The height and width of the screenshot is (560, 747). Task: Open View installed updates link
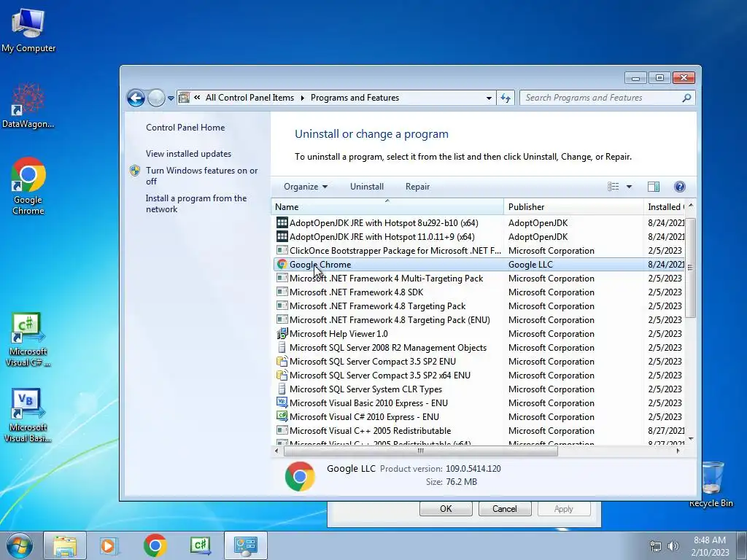click(x=188, y=154)
